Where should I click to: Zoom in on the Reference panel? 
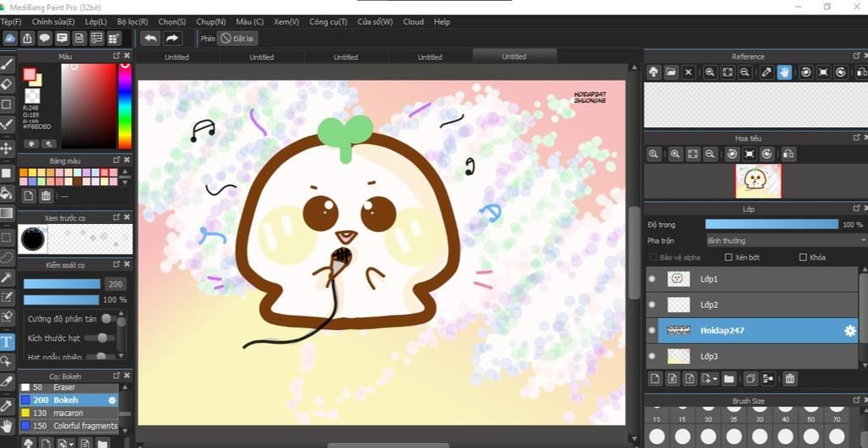pyautogui.click(x=709, y=72)
